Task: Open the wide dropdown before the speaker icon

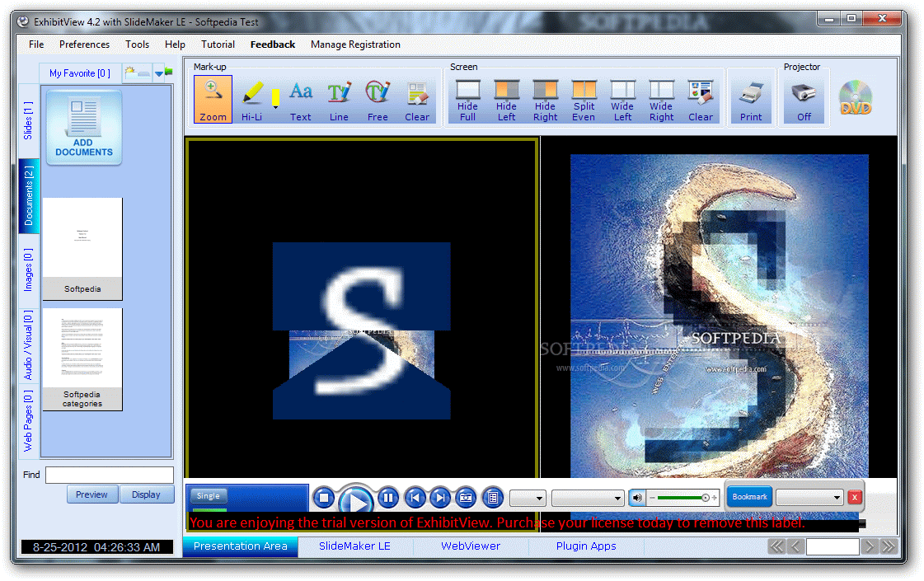Action: (x=588, y=499)
